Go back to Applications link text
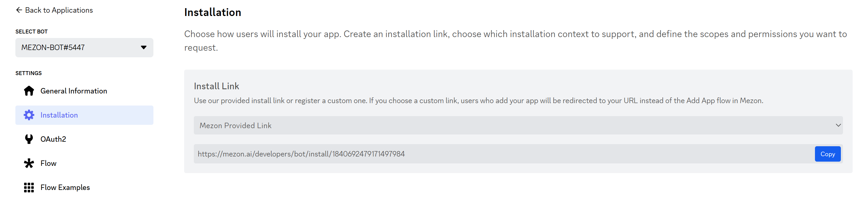This screenshot has width=868, height=199. point(59,10)
